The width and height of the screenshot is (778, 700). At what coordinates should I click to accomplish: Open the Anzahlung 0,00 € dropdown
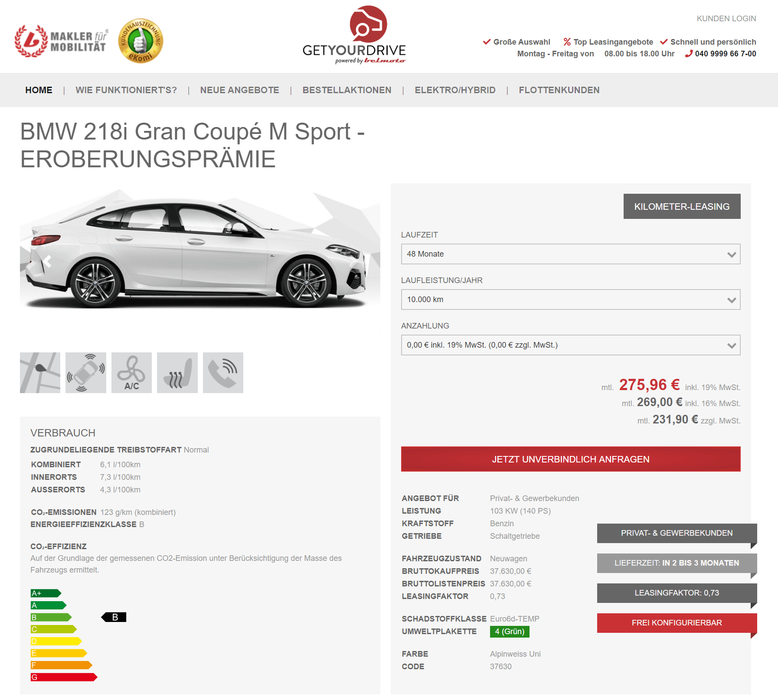click(x=571, y=345)
